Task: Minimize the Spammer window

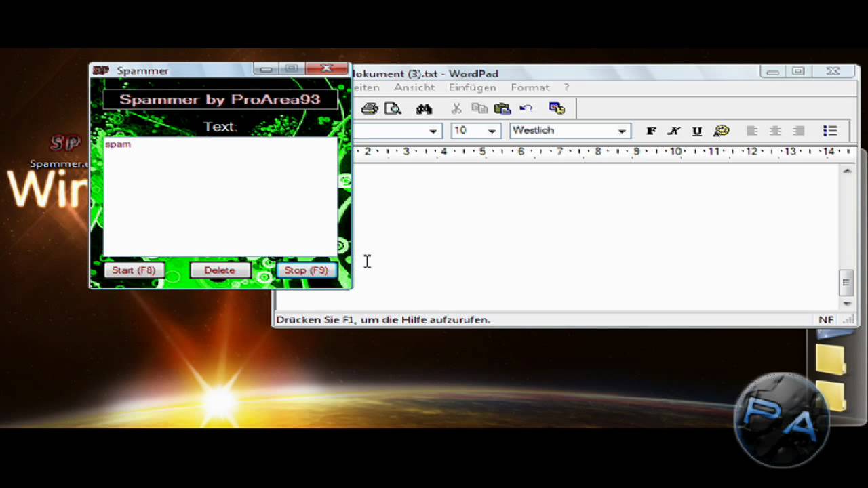Action: (x=266, y=69)
